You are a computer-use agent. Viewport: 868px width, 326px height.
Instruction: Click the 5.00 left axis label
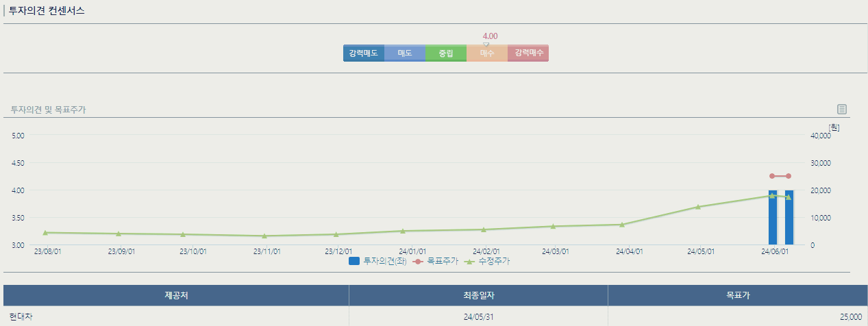pos(18,136)
